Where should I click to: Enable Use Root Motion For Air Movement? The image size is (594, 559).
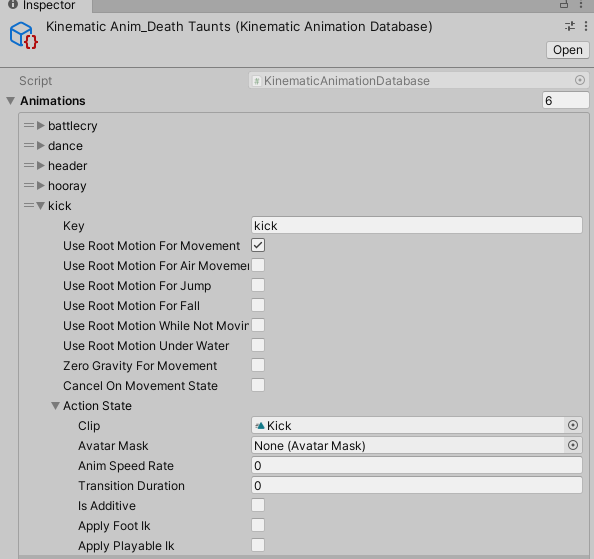click(258, 265)
